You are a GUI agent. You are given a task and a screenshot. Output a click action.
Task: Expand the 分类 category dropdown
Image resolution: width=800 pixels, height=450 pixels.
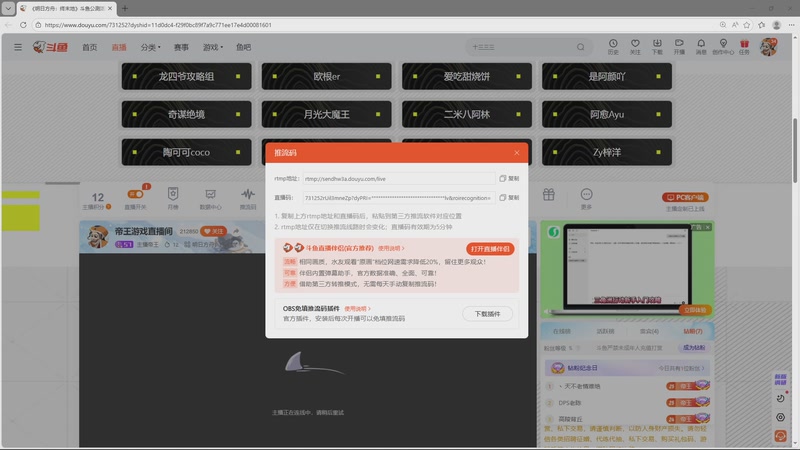click(150, 47)
